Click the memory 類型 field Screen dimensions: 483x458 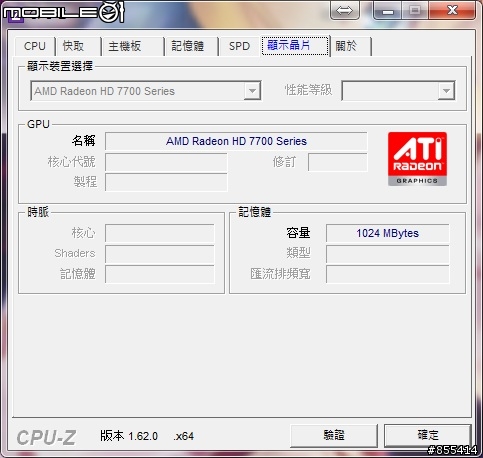[387, 254]
